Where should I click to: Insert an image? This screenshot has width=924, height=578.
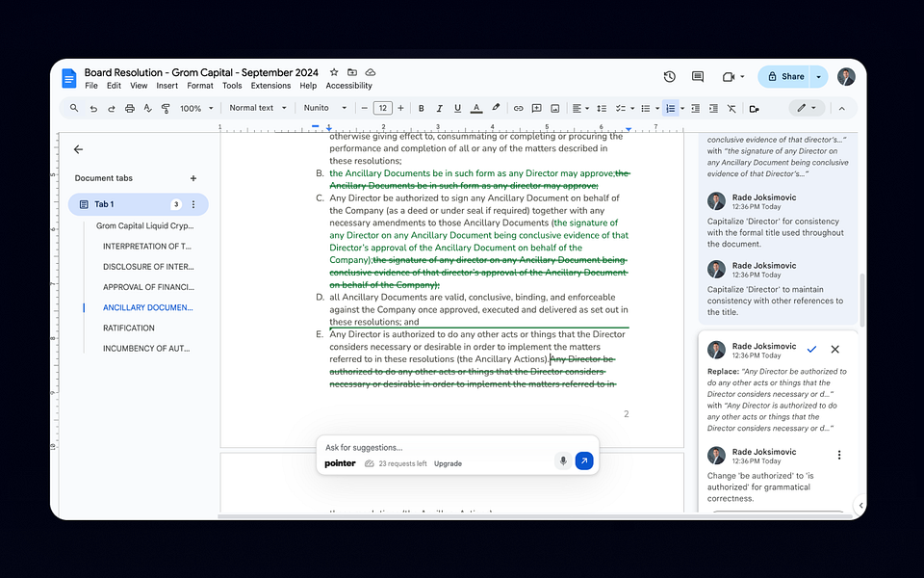point(554,108)
